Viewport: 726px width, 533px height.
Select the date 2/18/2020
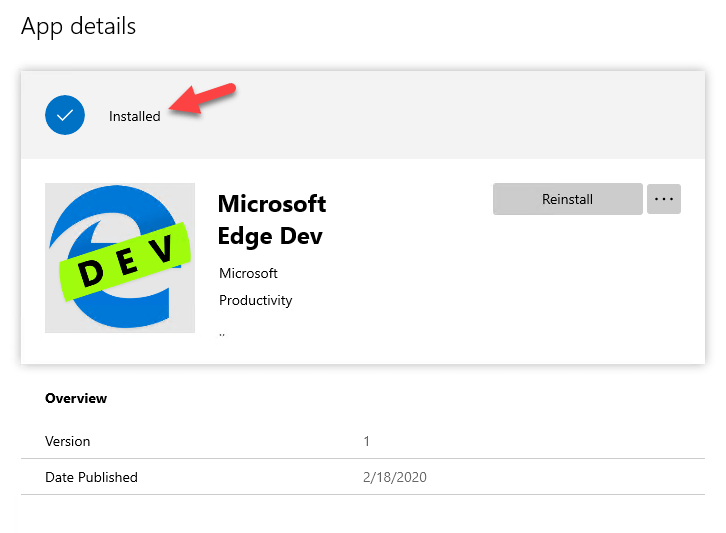coord(394,477)
